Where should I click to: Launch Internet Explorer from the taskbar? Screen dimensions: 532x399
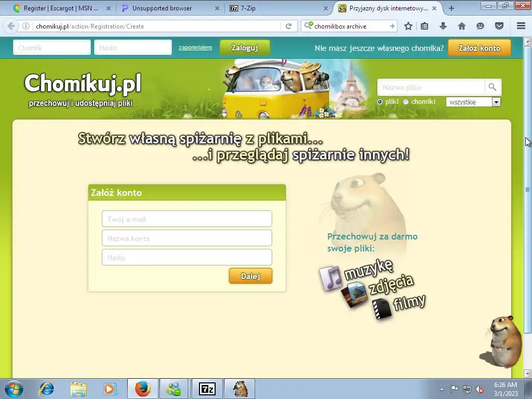tap(46, 389)
